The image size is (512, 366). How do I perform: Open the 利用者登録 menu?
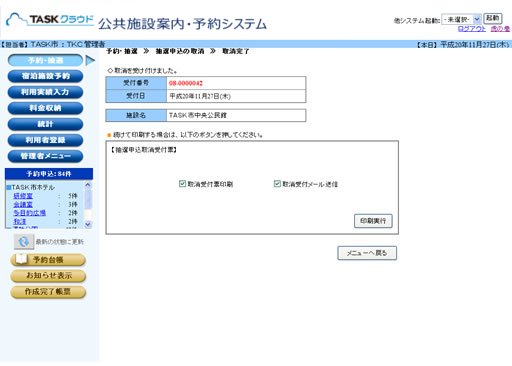[x=45, y=140]
